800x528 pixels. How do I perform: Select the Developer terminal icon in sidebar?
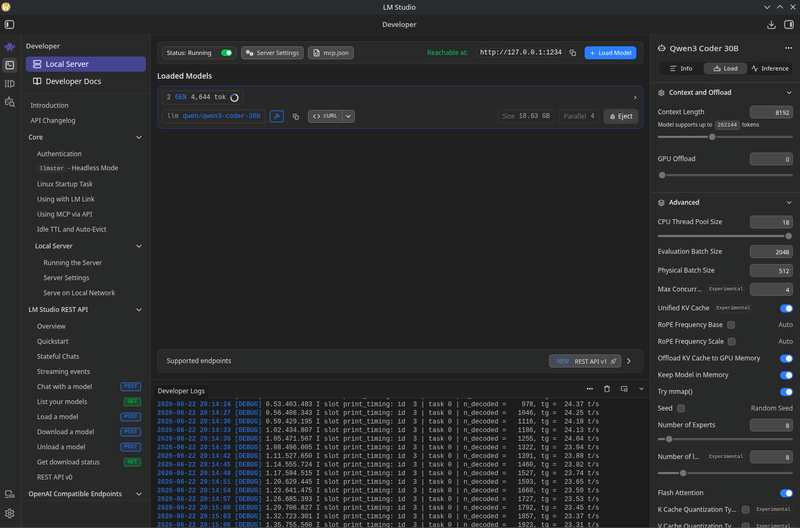click(x=10, y=65)
